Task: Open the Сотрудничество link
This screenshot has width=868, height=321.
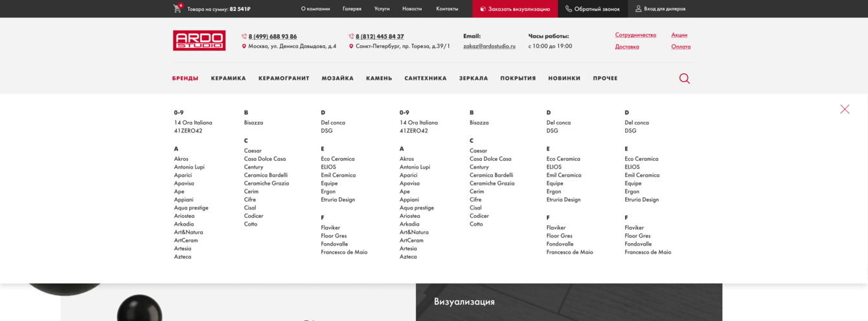Action: (635, 35)
